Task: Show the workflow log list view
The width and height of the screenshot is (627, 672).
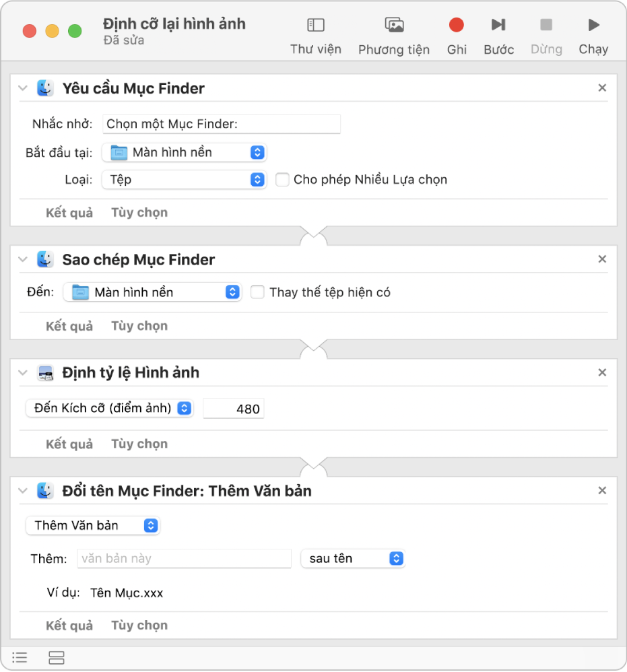Action: coord(20,657)
